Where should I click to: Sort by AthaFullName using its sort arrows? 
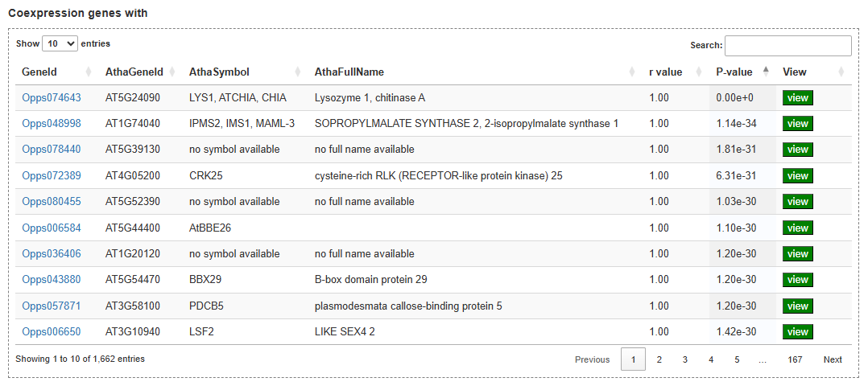(x=632, y=72)
